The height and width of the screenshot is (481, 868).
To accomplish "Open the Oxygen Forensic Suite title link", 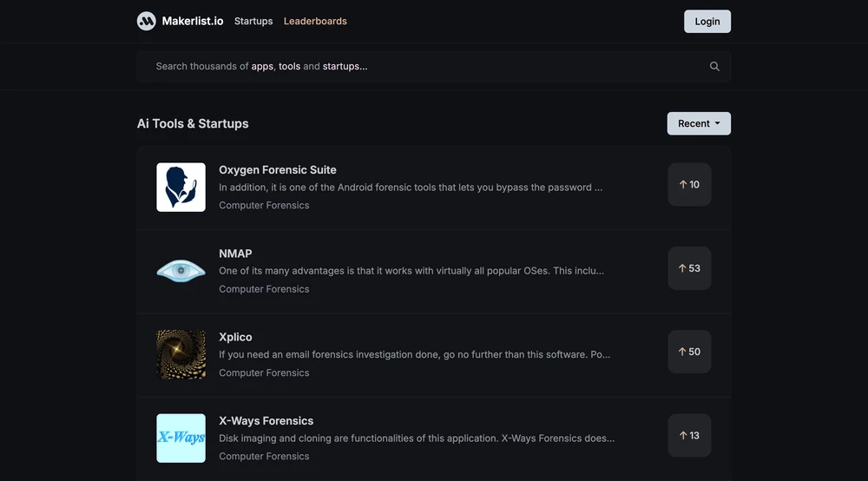I will [278, 170].
